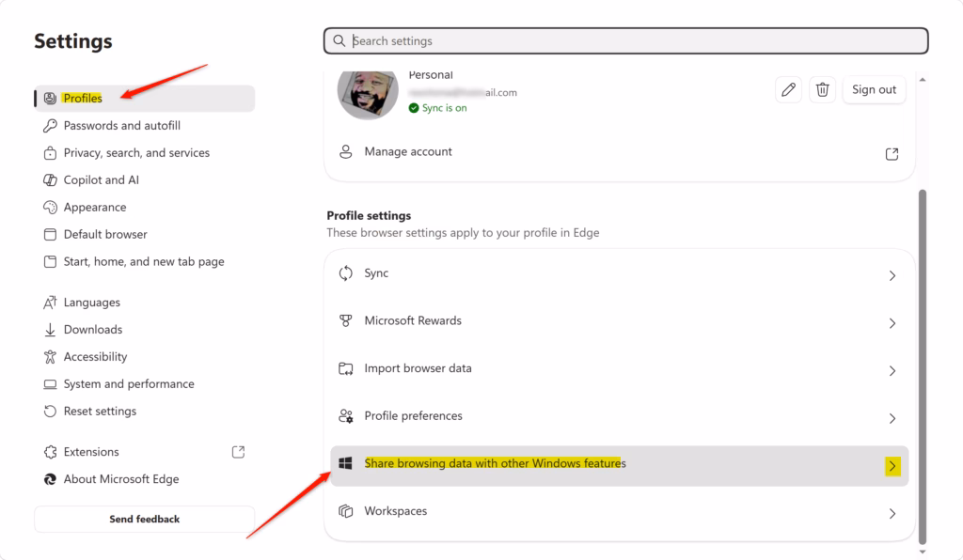The image size is (963, 560).
Task: Send feedback to Microsoft
Action: pyautogui.click(x=144, y=519)
